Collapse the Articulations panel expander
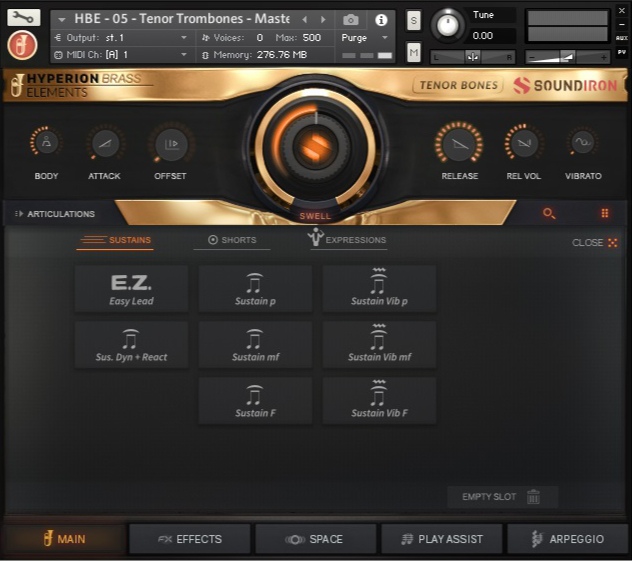The height and width of the screenshot is (561, 632). tap(19, 214)
